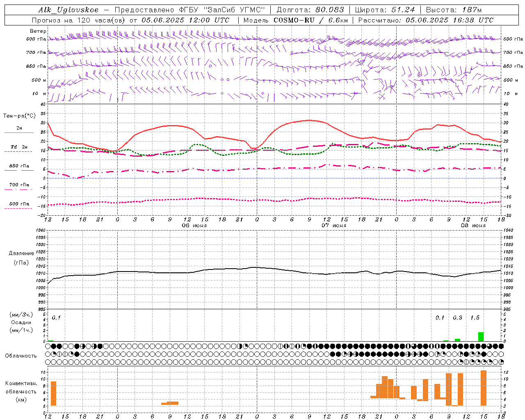Click the Тем-ра(°C) axis title
This screenshot has width=525, height=420.
(19, 116)
